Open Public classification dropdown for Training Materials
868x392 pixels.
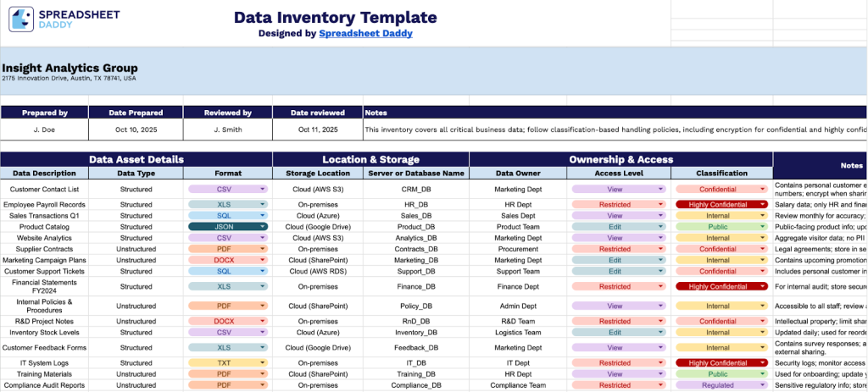[x=763, y=374]
